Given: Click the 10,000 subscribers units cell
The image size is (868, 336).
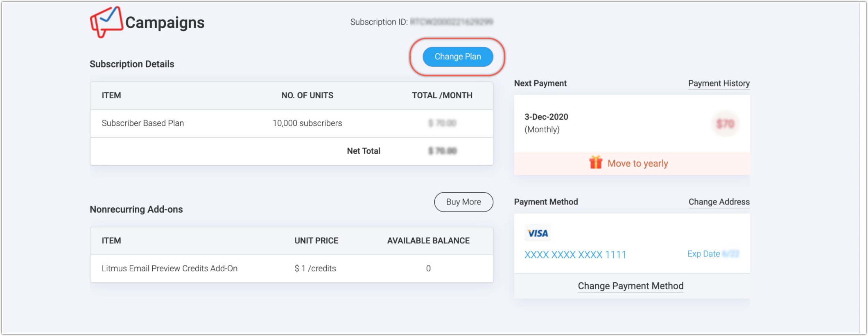Looking at the screenshot, I should click(x=307, y=123).
